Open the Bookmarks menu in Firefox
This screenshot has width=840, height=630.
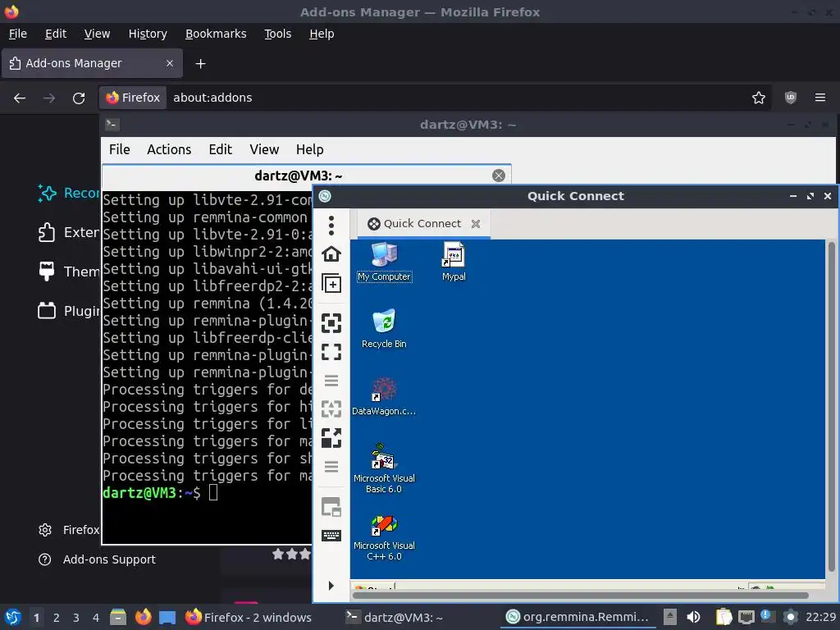click(x=216, y=34)
